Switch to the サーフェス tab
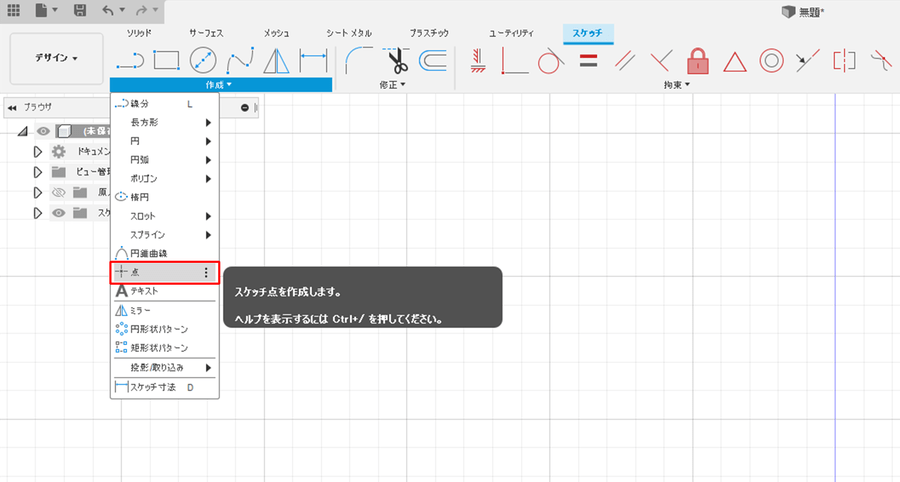 pos(206,33)
